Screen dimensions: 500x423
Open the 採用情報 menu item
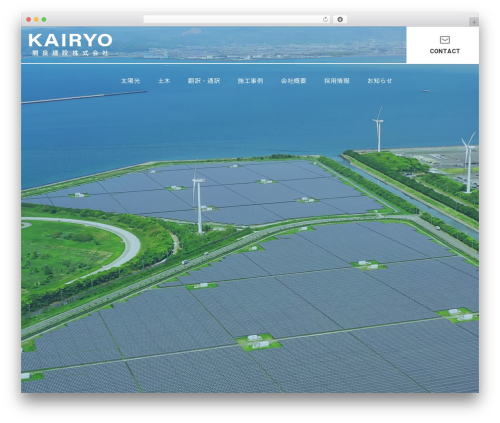[337, 81]
